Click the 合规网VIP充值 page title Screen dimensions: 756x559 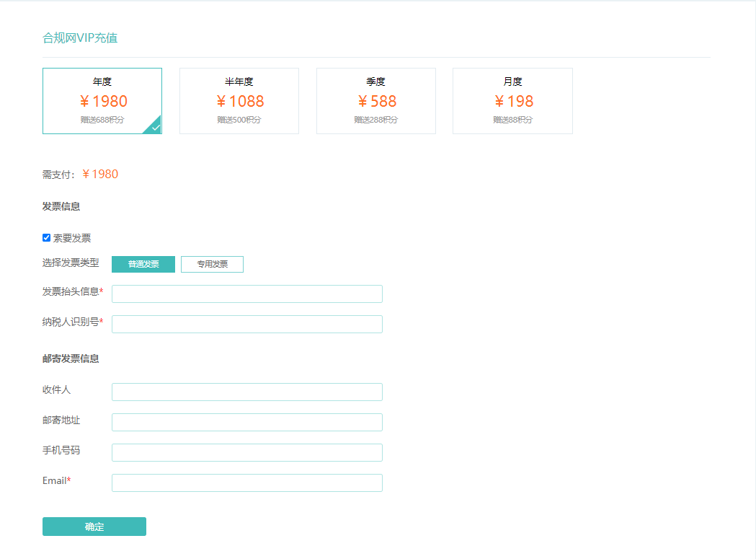coord(80,38)
